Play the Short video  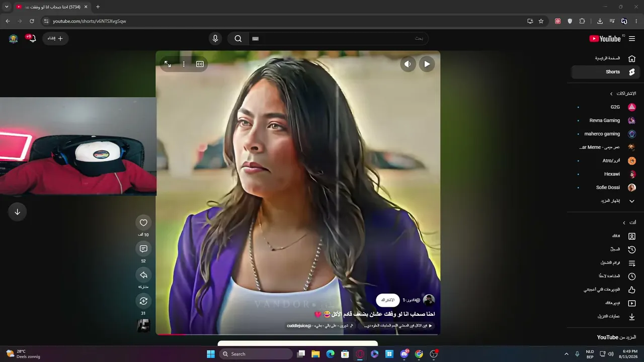coord(427,64)
